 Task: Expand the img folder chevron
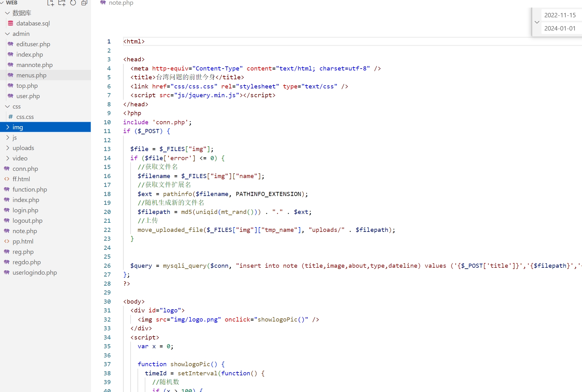coord(8,127)
